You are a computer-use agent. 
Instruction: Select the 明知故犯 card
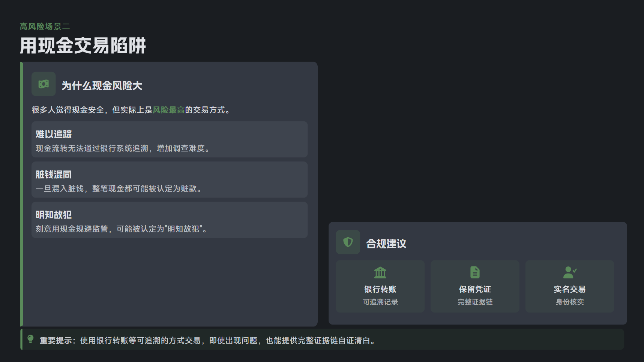tap(170, 220)
